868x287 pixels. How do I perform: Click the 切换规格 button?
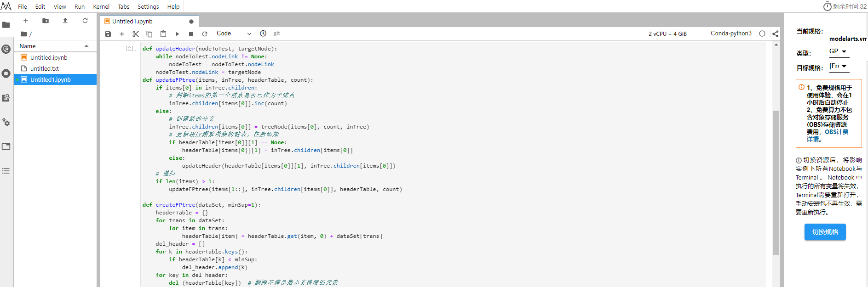pyautogui.click(x=825, y=232)
